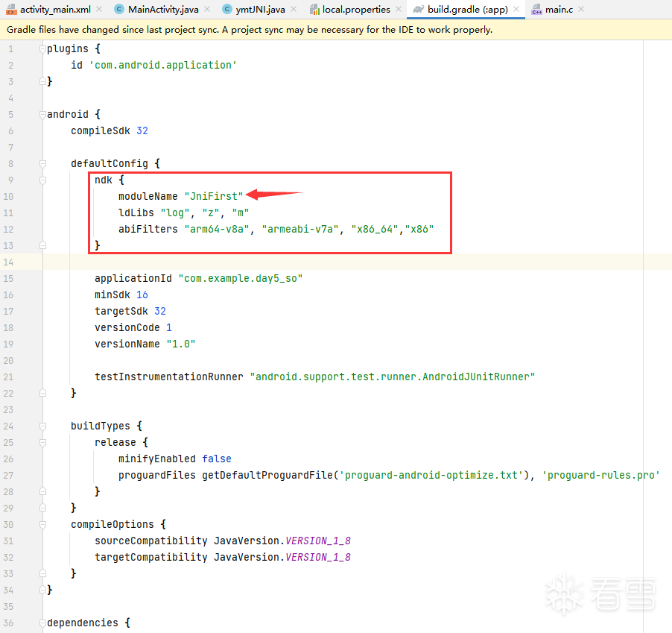
Task: Collapse the android block fold marker on line 5
Action: click(42, 115)
